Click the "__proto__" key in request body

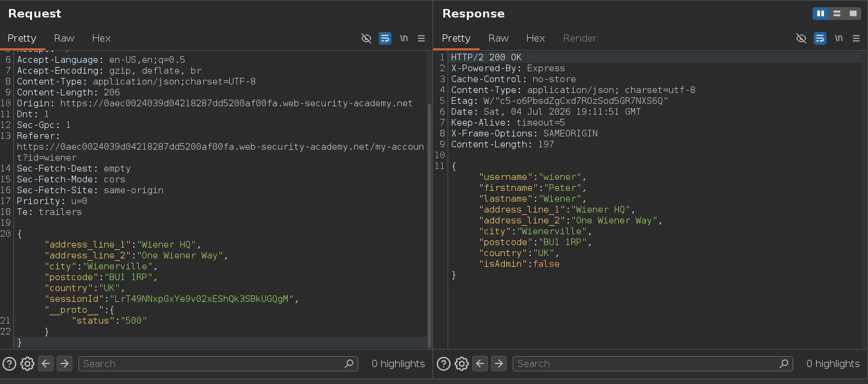pos(75,310)
